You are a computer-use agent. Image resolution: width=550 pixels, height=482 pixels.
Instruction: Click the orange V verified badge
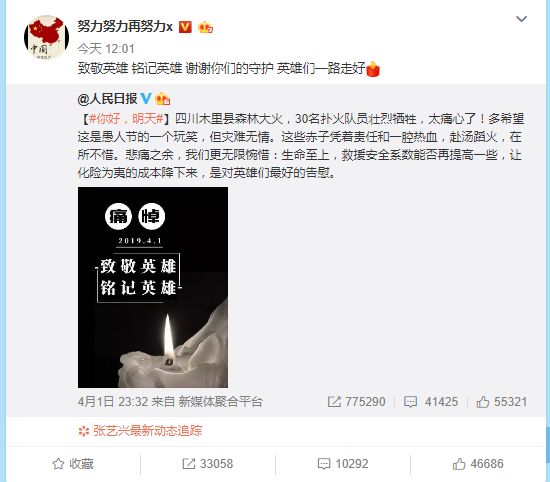point(186,27)
